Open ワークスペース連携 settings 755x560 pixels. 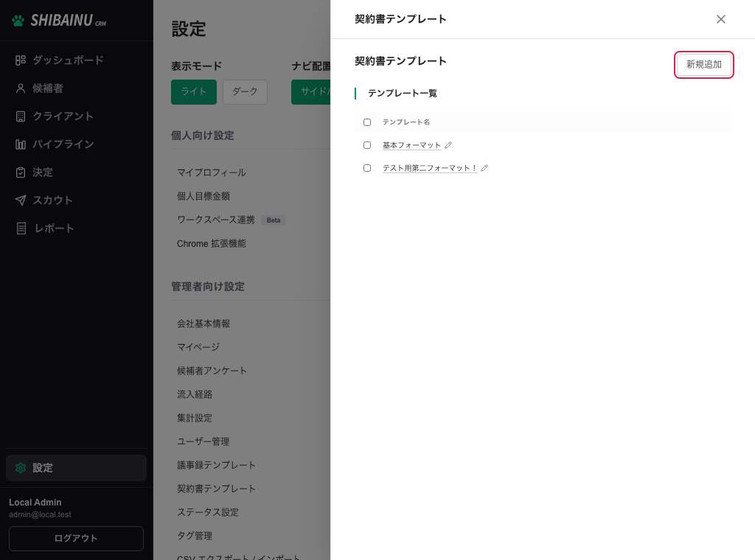[216, 220]
